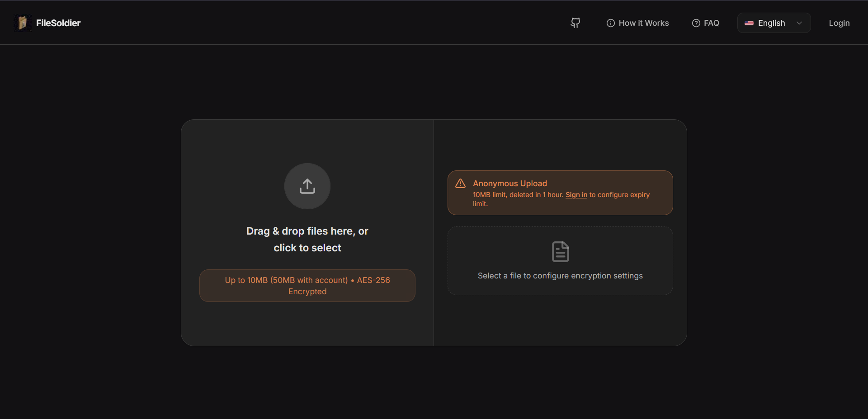Viewport: 868px width, 419px height.
Task: Click the warning triangle in Anonymous Upload notice
Action: click(460, 184)
